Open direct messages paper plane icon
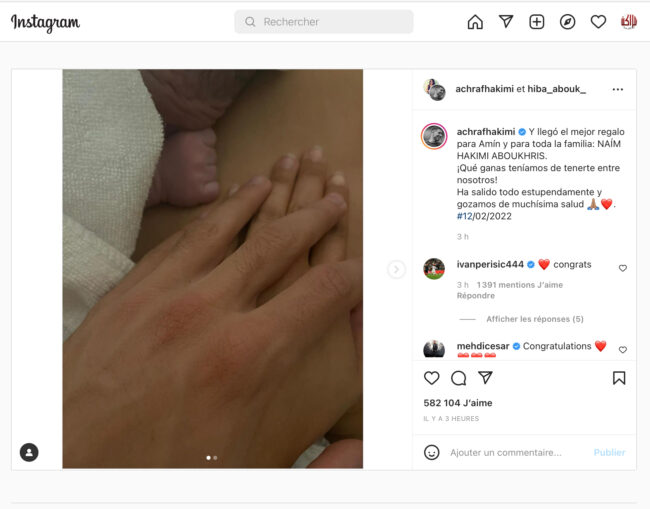The image size is (650, 509). tap(506, 21)
